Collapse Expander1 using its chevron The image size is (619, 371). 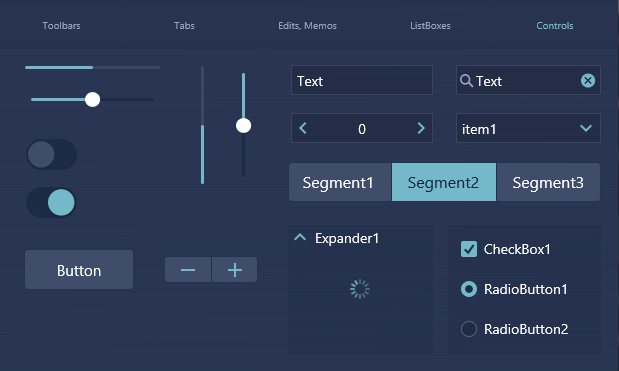pos(300,238)
